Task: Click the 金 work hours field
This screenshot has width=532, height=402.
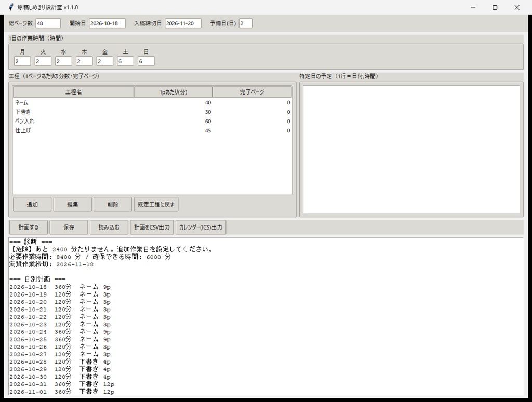Action: pyautogui.click(x=105, y=61)
